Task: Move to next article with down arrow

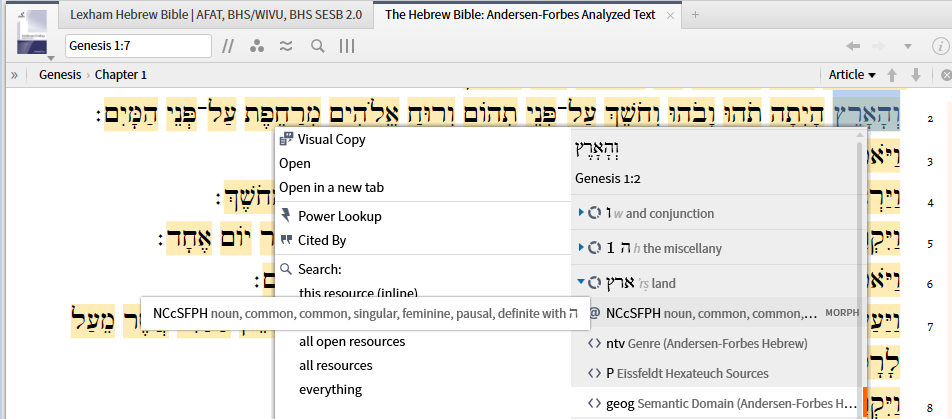Action: [x=916, y=75]
